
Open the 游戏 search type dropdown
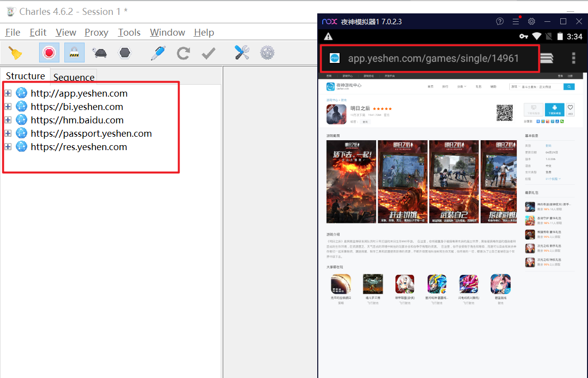pyautogui.click(x=515, y=87)
